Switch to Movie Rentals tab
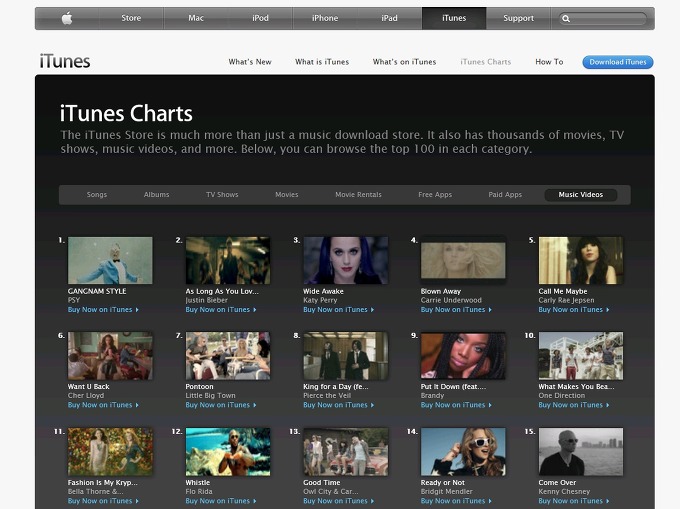This screenshot has width=680, height=509. pos(358,195)
